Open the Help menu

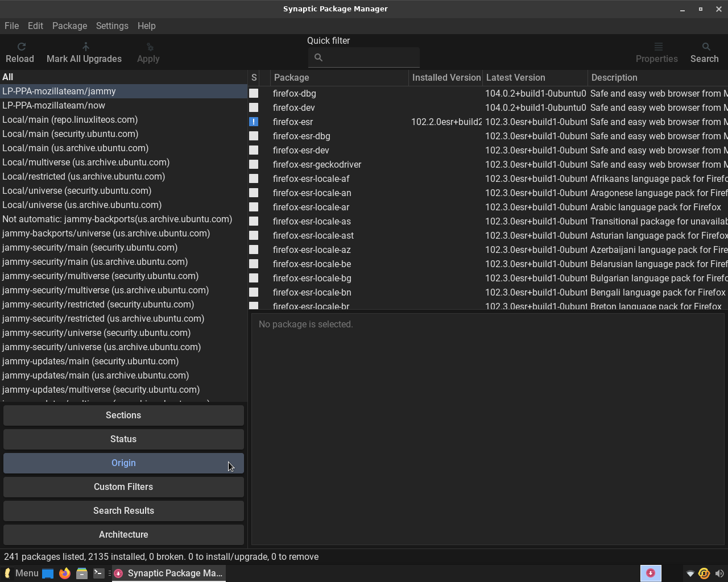pos(146,26)
